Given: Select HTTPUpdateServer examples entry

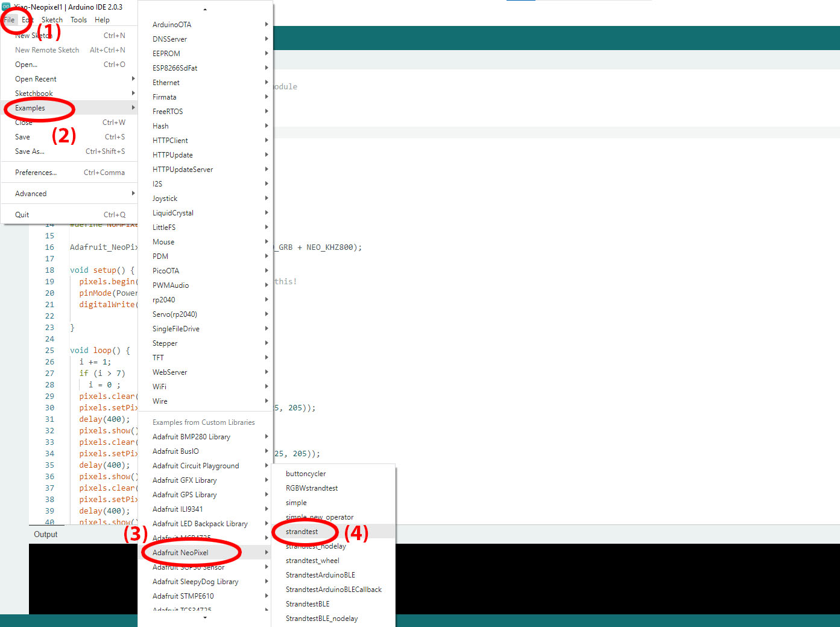Looking at the screenshot, I should pos(205,170).
